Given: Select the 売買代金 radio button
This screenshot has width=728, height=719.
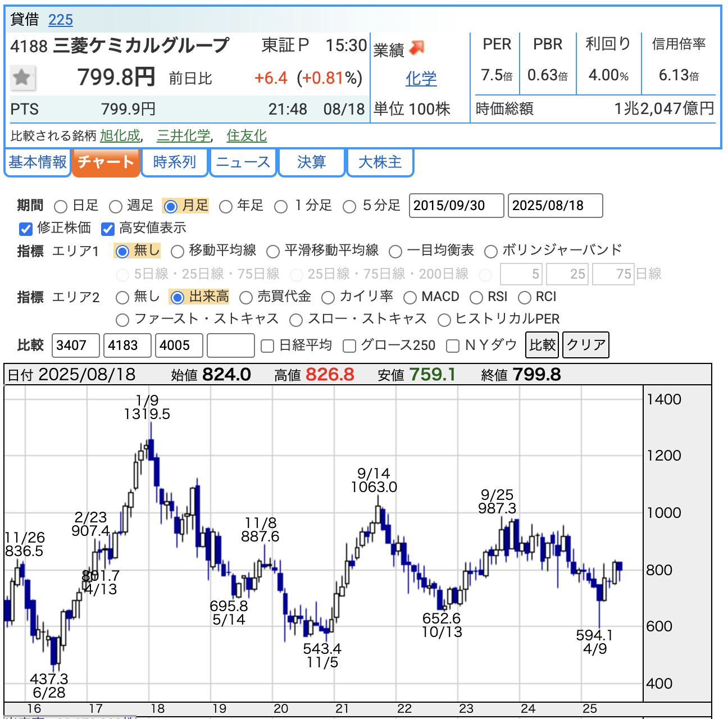Looking at the screenshot, I should point(245,297).
